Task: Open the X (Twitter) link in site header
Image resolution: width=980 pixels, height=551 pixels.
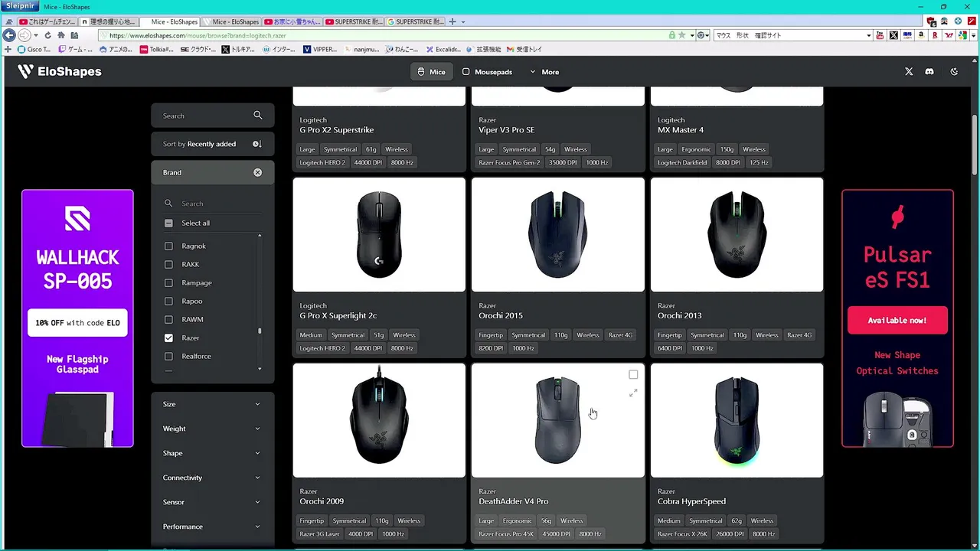Action: click(909, 71)
